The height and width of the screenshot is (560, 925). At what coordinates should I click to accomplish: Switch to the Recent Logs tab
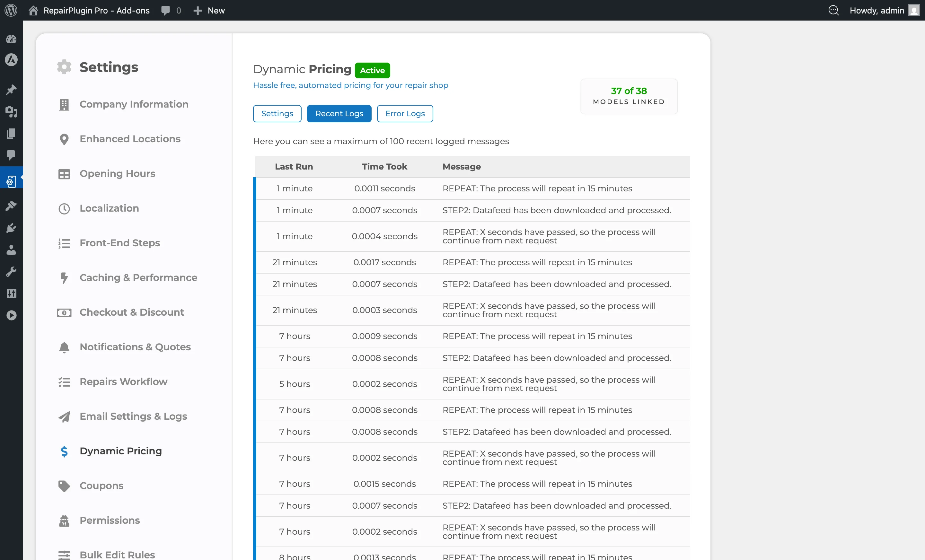[339, 113]
